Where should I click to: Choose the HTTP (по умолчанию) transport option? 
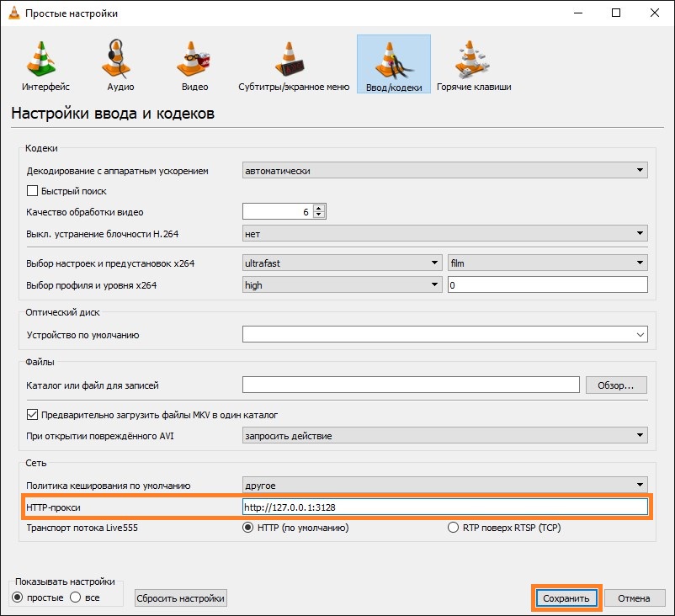[247, 528]
